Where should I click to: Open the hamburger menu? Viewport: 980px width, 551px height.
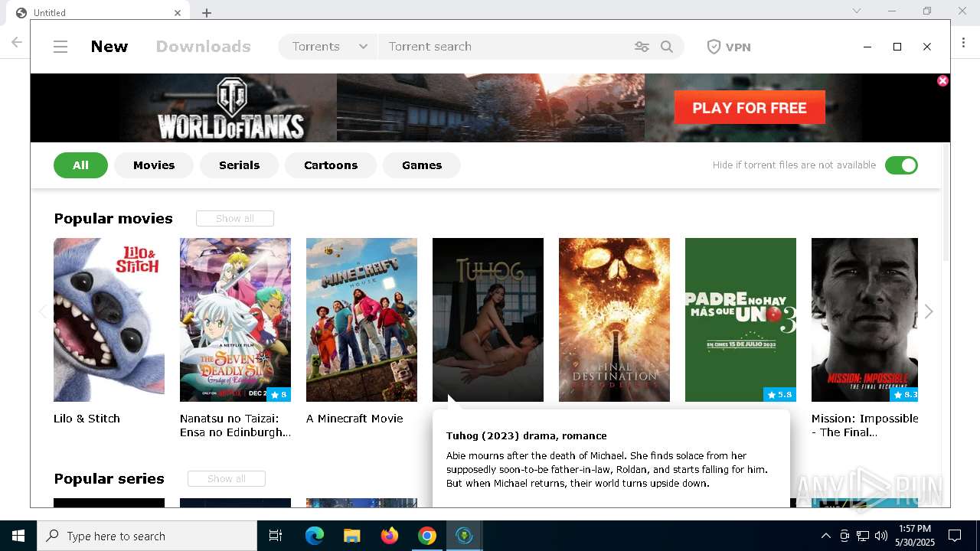(60, 47)
